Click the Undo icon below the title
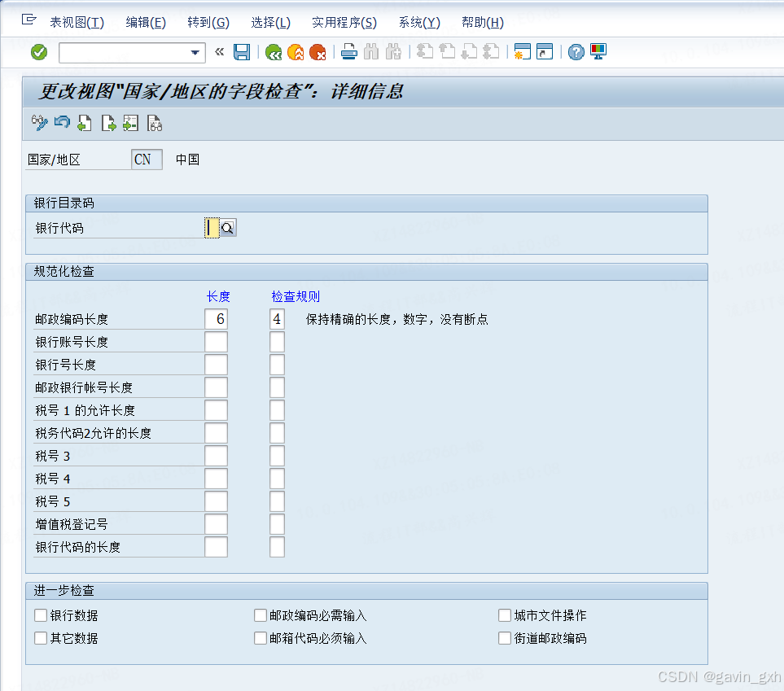Viewport: 784px width, 691px height. (61, 123)
